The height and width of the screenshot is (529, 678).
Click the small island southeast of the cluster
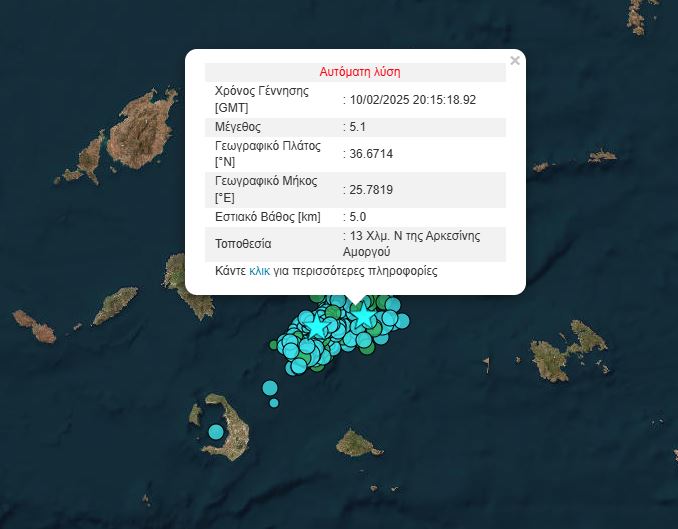tap(353, 441)
